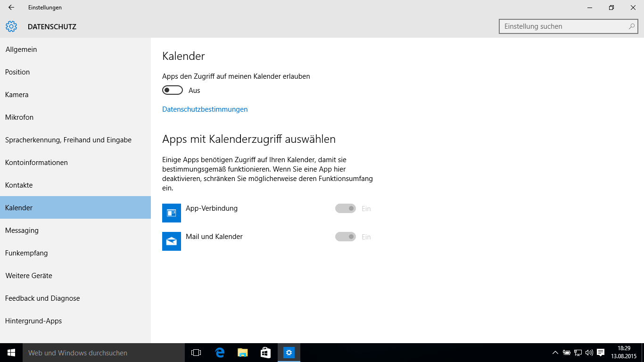Open the Action Center notification icon
Screen dimensions: 644x362
coord(601,353)
